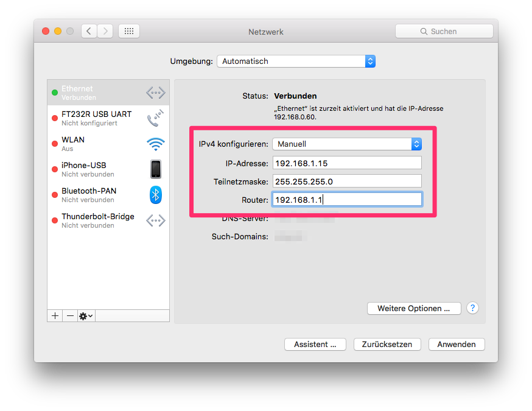Click the red status dot beside Bluetooth-PAN
Image resolution: width=532 pixels, height=411 pixels.
click(55, 195)
